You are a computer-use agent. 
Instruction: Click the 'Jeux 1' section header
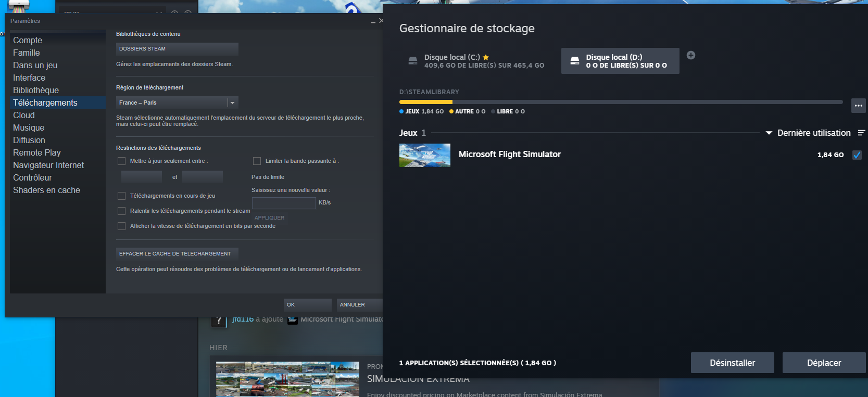412,133
